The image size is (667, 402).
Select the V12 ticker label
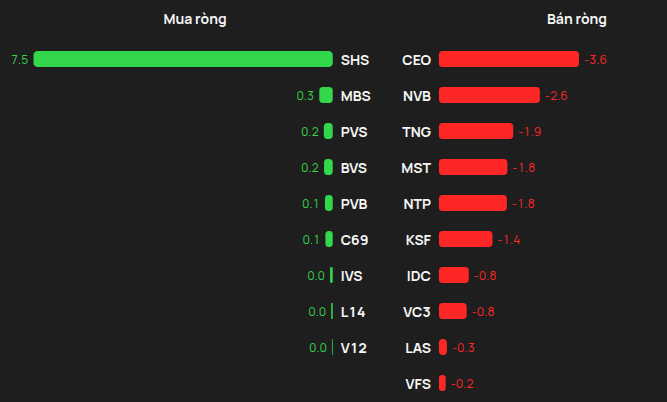[354, 348]
